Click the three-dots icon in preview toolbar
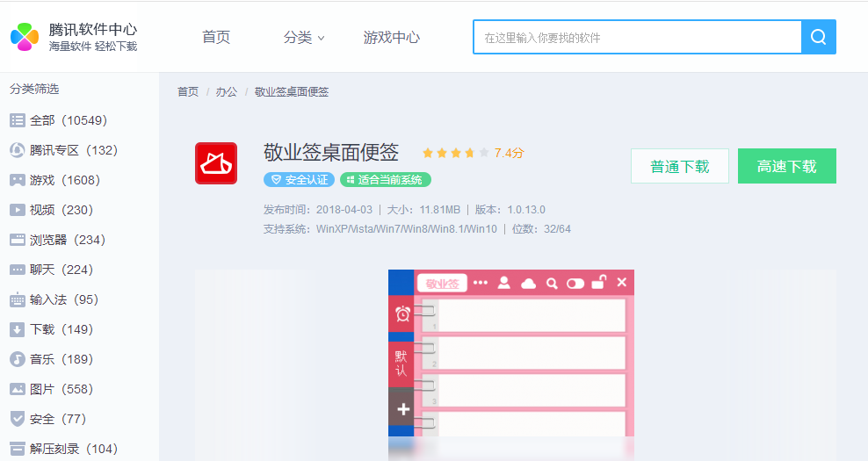Viewport: 868px width, 461px height. pos(481,283)
